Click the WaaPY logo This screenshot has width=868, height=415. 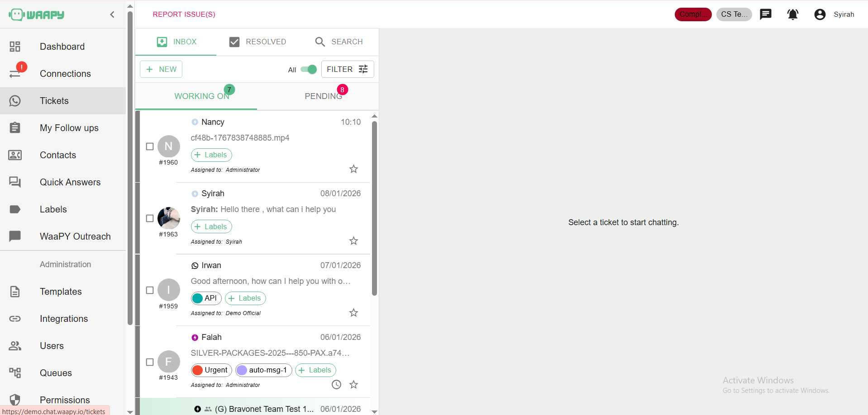click(x=37, y=14)
